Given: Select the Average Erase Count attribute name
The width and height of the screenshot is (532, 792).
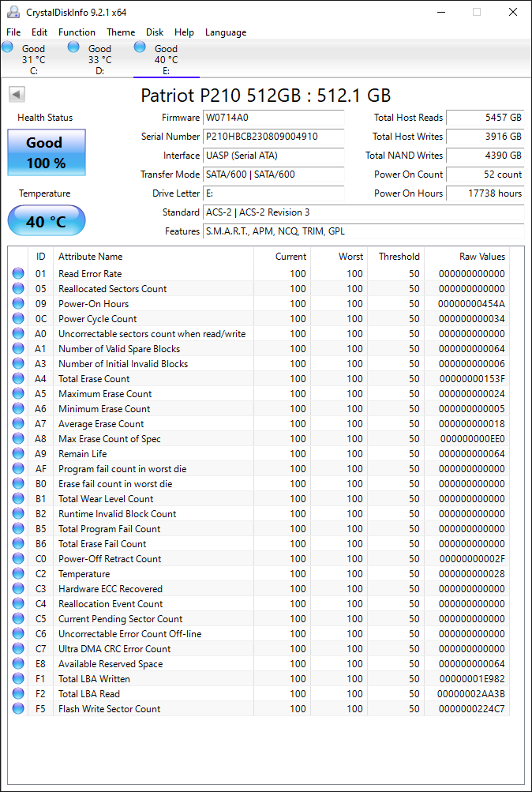Looking at the screenshot, I should coord(101,424).
